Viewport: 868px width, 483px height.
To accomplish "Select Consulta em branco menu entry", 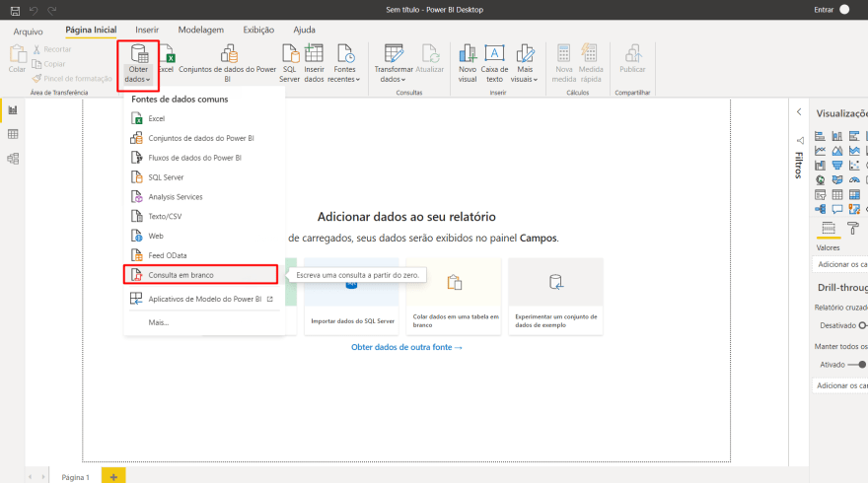I will point(181,275).
